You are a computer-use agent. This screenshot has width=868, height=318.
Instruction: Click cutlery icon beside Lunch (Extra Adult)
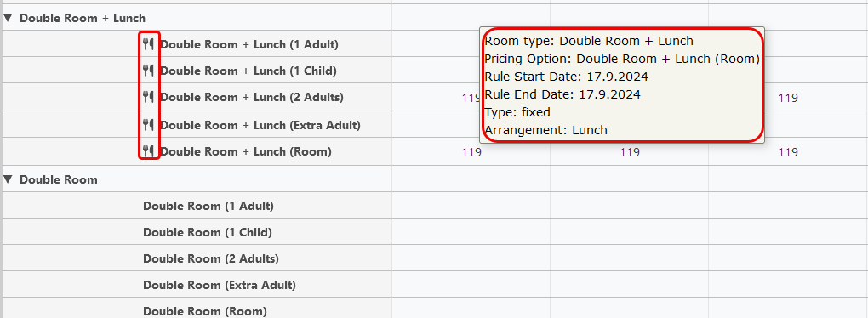pyautogui.click(x=148, y=124)
